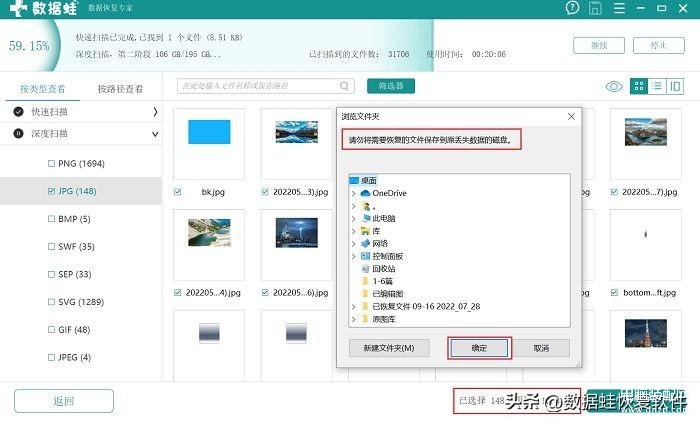Uncheck the bottom...ft.jpg checkbox
The width and height of the screenshot is (700, 423).
(614, 293)
